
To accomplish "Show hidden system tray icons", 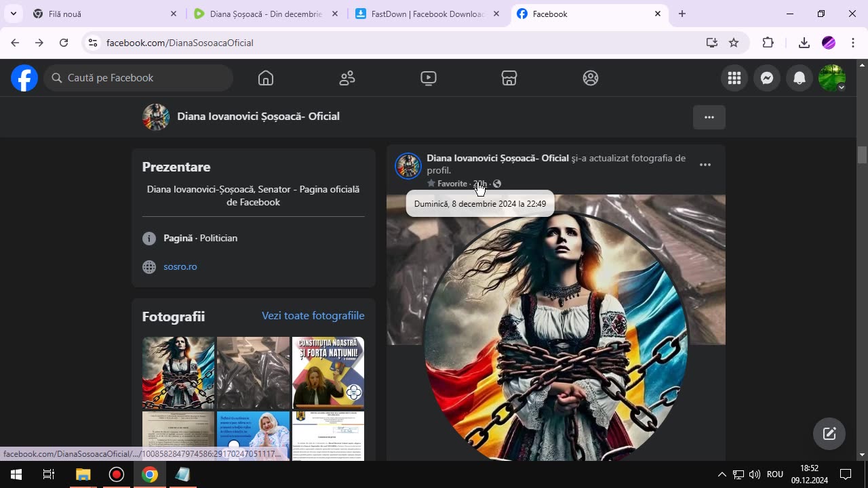I will (x=722, y=474).
